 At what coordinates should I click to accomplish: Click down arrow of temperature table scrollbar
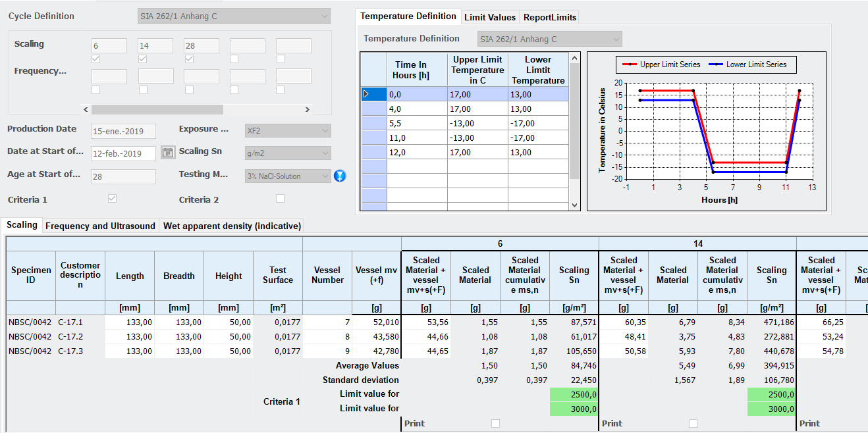(x=574, y=205)
